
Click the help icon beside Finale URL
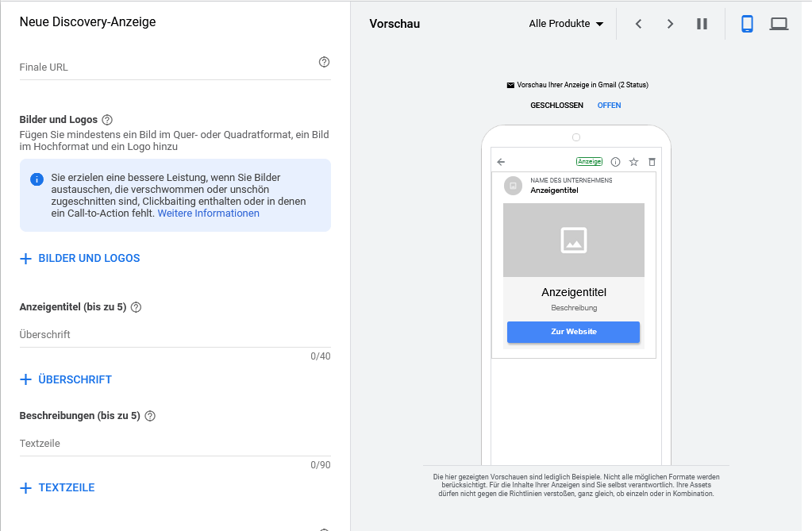[324, 63]
